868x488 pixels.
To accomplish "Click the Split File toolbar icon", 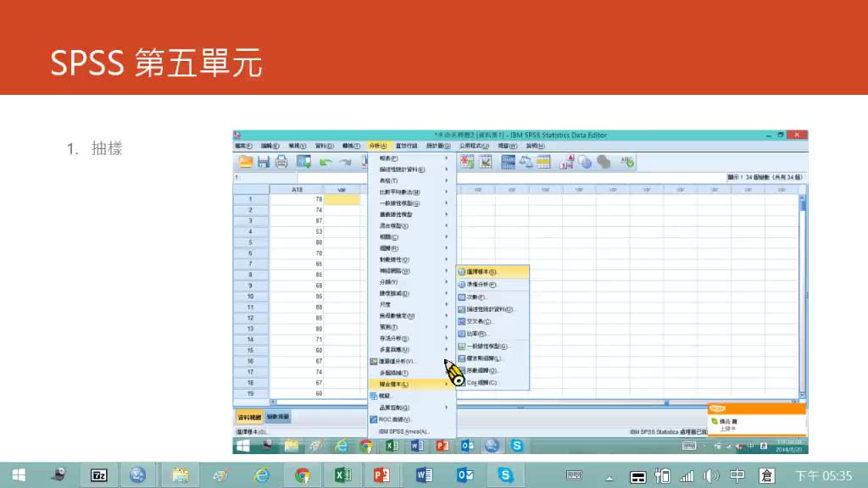I will coord(508,162).
